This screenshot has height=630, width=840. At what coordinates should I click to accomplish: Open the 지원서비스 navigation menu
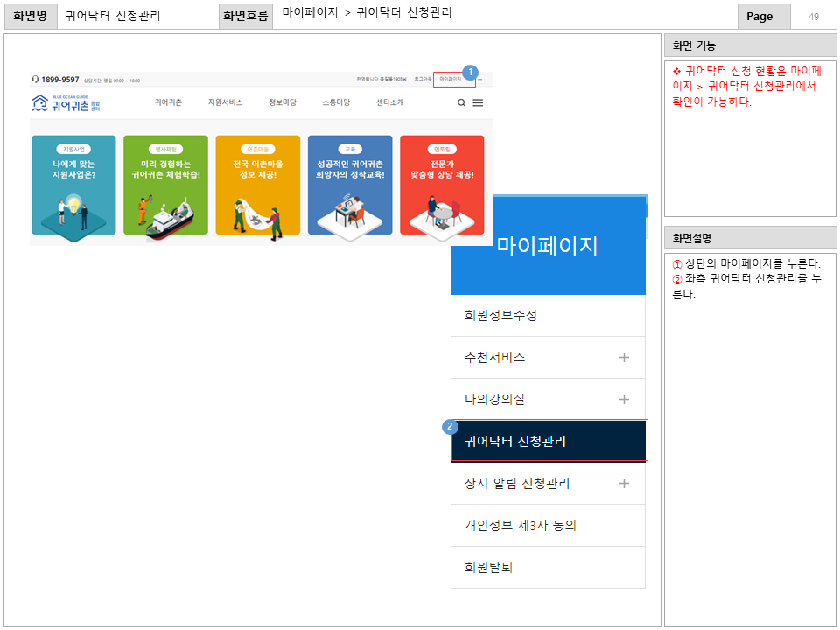pyautogui.click(x=224, y=101)
